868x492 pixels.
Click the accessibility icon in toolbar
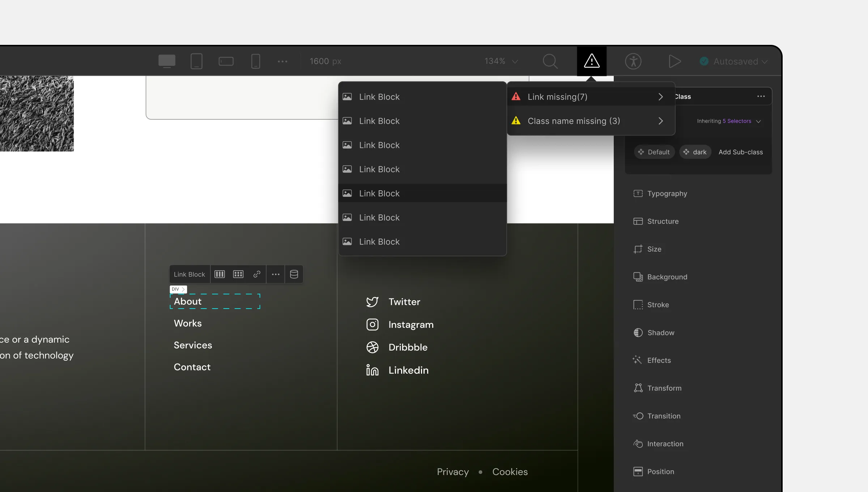(634, 61)
